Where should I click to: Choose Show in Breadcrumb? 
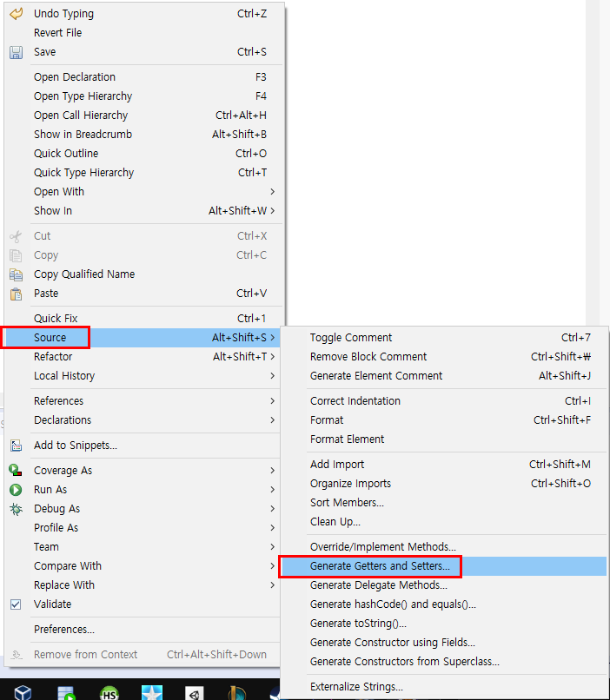click(143, 135)
